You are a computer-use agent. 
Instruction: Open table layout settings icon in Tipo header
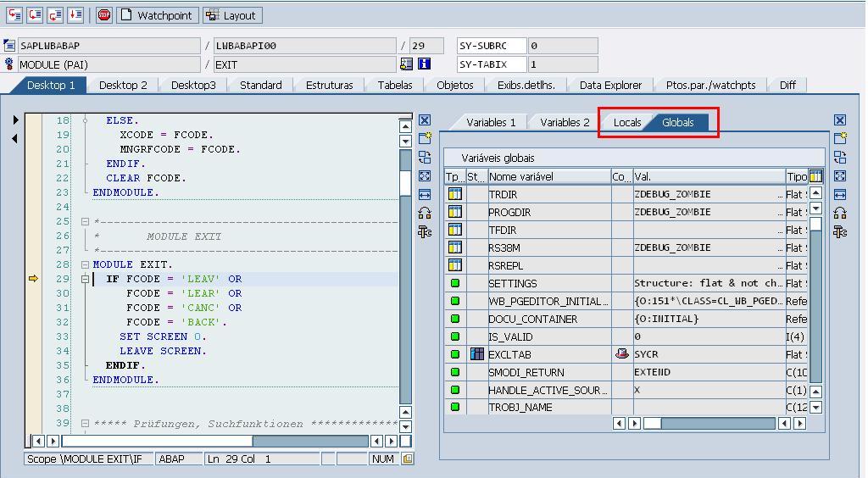815,176
